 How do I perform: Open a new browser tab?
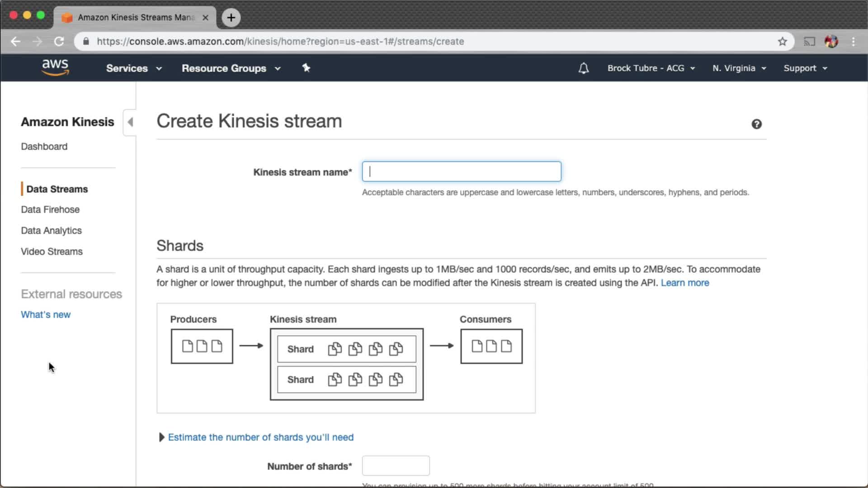point(231,18)
